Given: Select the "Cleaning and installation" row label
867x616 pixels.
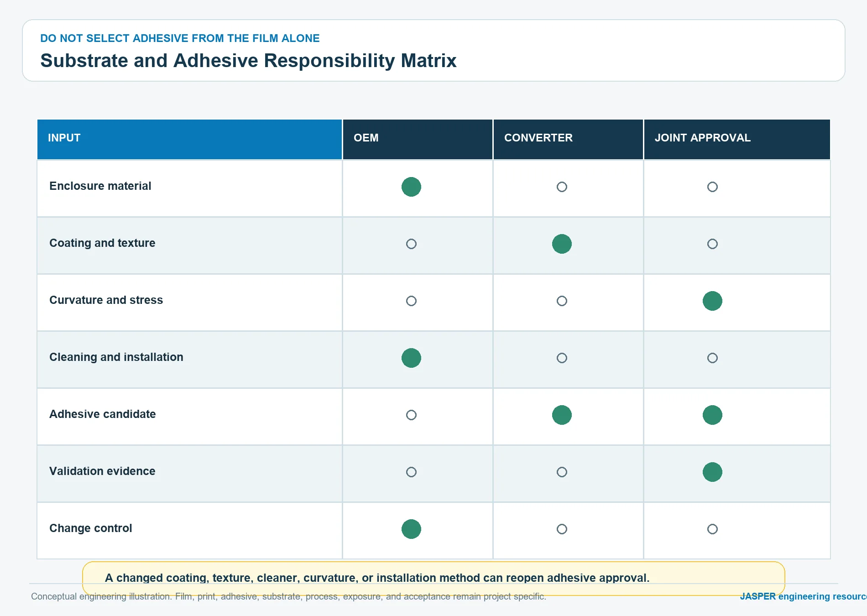Looking at the screenshot, I should point(116,357).
